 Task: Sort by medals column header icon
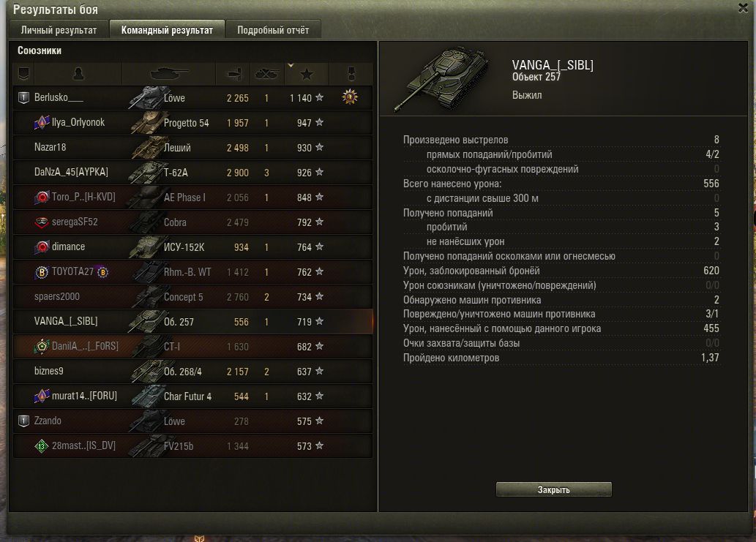351,74
